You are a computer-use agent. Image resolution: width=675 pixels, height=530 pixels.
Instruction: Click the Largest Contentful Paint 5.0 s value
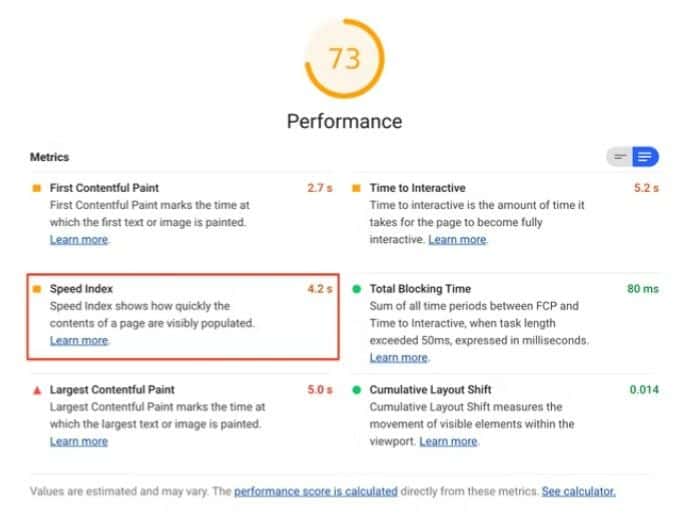(320, 390)
